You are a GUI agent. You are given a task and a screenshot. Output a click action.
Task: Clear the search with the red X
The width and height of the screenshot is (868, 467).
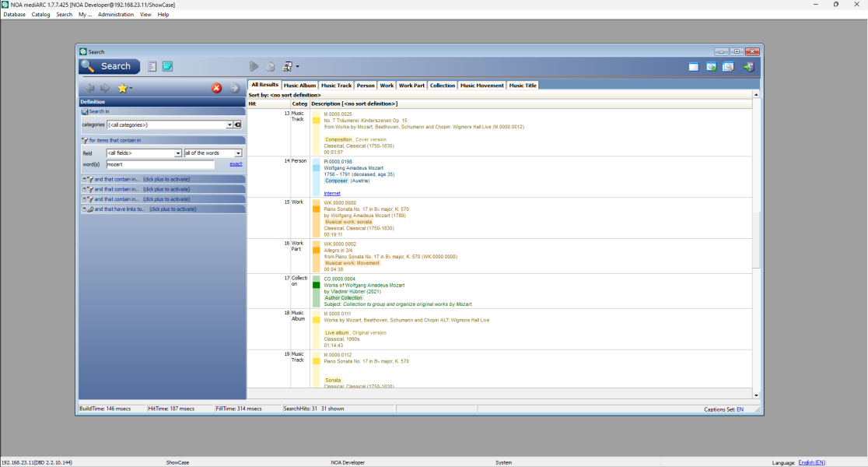(216, 88)
